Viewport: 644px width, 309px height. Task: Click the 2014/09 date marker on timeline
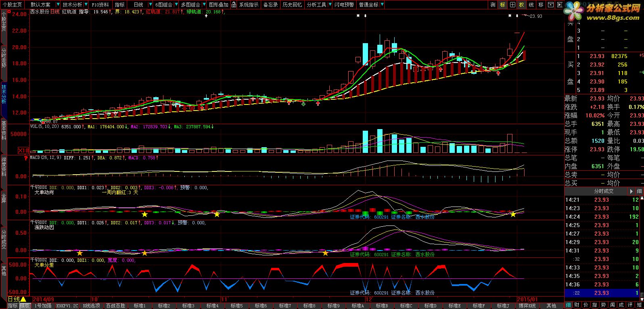[44, 299]
